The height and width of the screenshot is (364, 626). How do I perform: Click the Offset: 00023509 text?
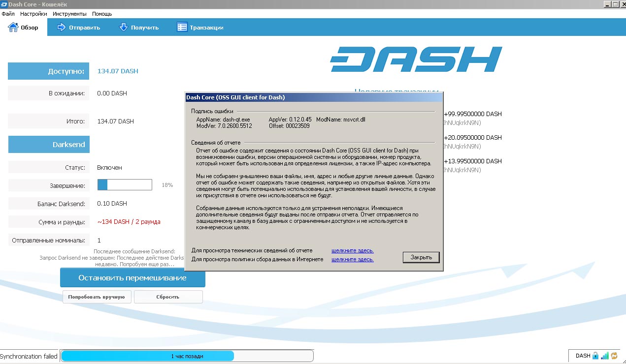point(289,126)
